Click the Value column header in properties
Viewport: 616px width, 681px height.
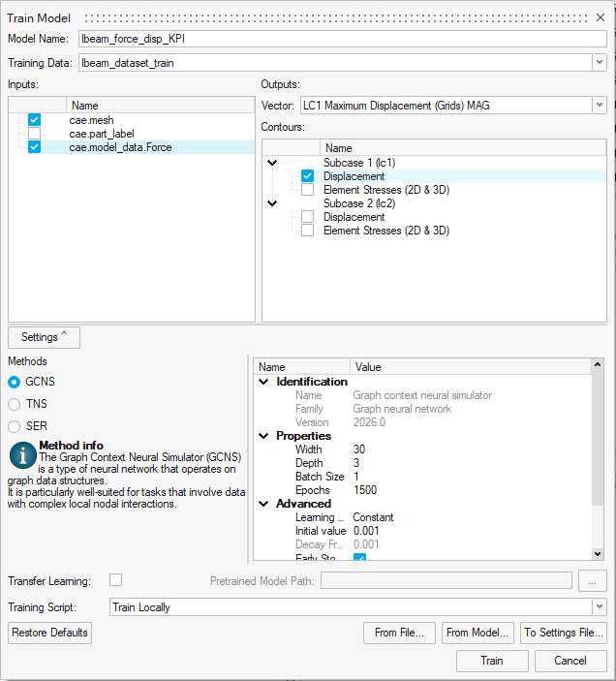(471, 366)
